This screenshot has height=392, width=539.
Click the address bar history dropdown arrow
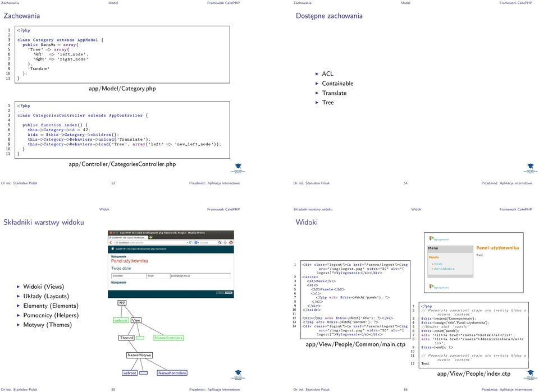(188, 242)
